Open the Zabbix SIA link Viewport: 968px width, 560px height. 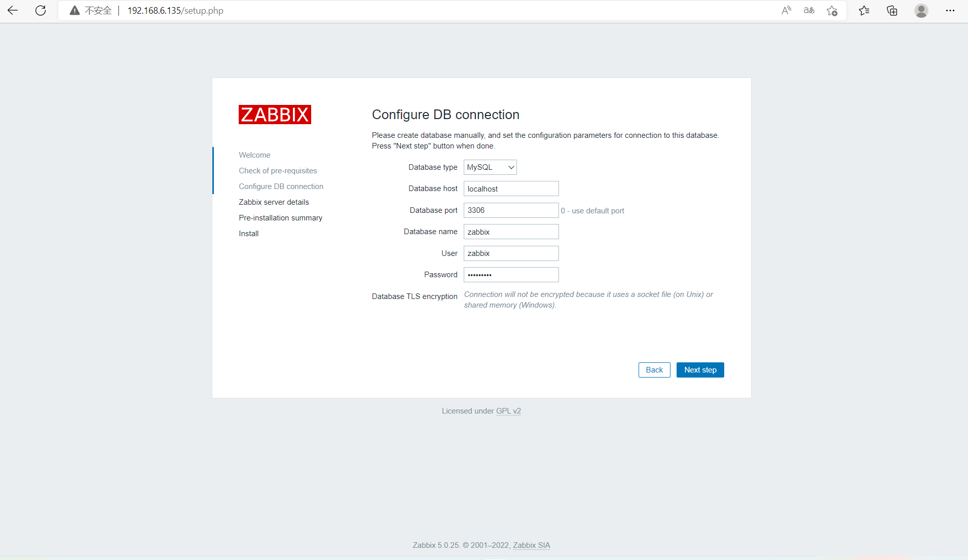tap(531, 545)
